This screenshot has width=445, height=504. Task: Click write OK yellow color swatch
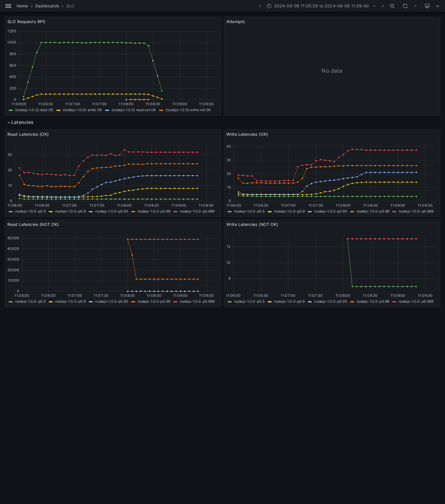pos(58,110)
